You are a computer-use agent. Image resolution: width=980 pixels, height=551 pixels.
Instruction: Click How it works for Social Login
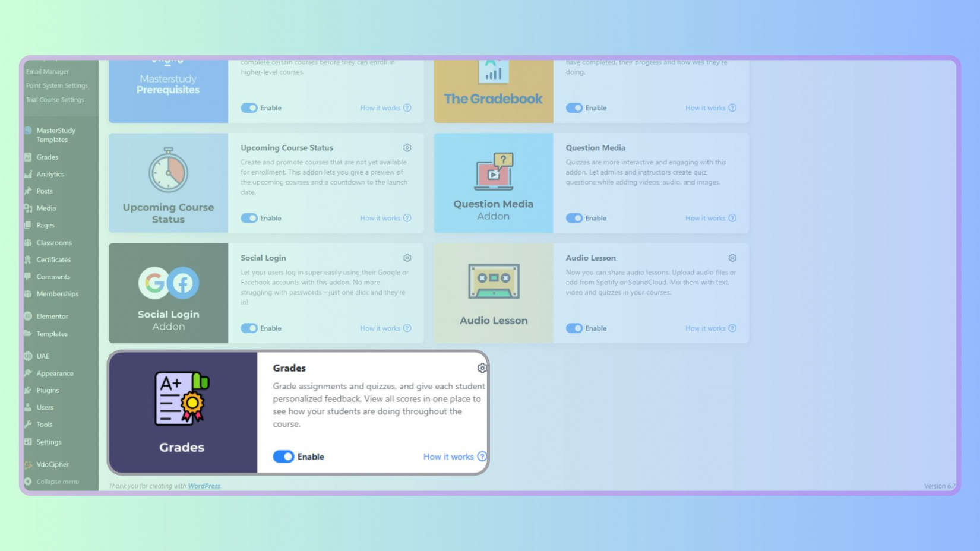pyautogui.click(x=380, y=328)
